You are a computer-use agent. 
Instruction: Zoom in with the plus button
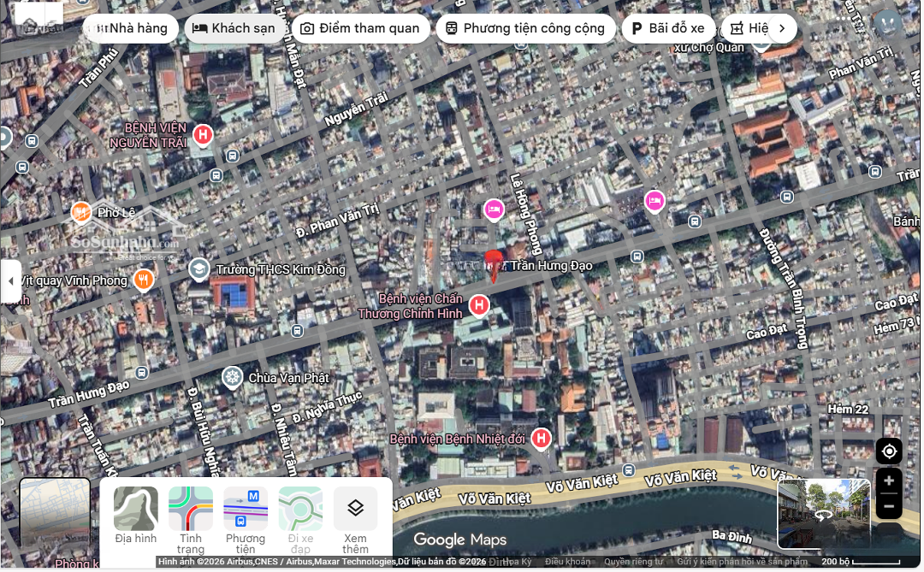coord(889,481)
